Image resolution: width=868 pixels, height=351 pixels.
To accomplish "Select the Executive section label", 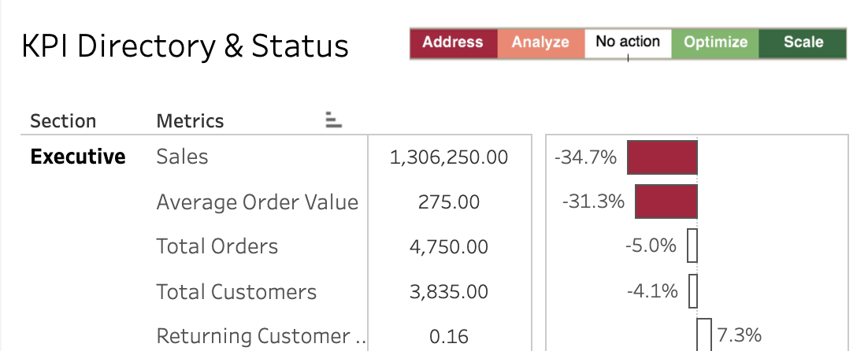I will [x=78, y=157].
